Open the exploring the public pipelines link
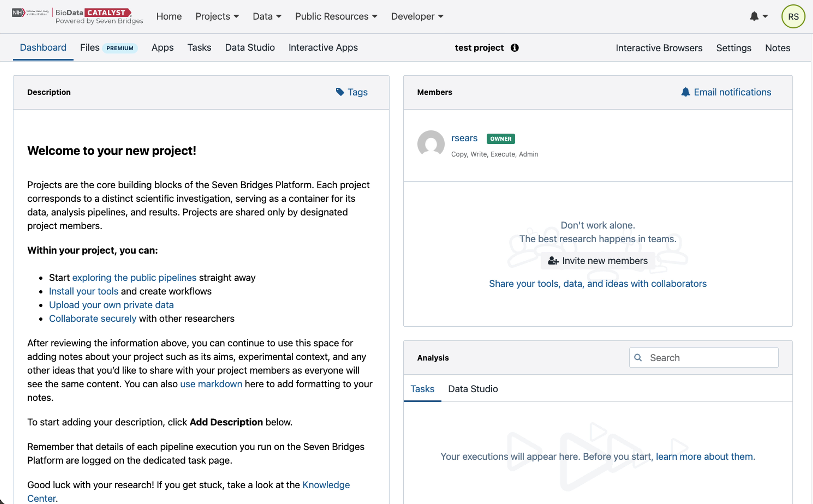The image size is (813, 504). coord(134,277)
